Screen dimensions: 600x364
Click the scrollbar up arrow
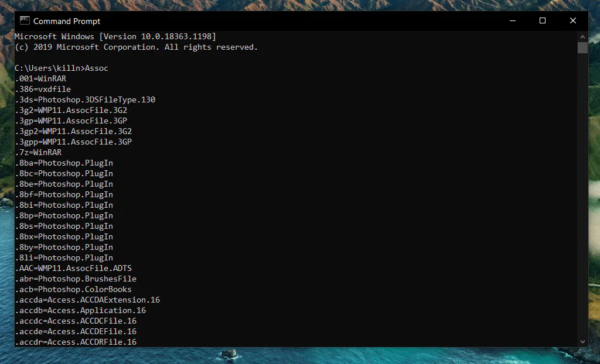(x=582, y=37)
